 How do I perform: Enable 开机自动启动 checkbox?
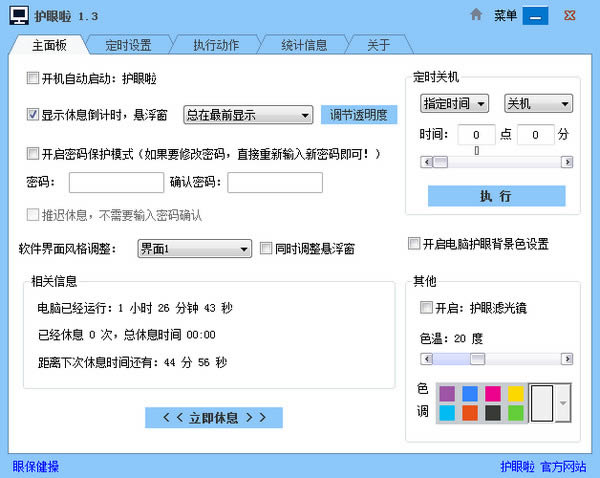[33, 78]
